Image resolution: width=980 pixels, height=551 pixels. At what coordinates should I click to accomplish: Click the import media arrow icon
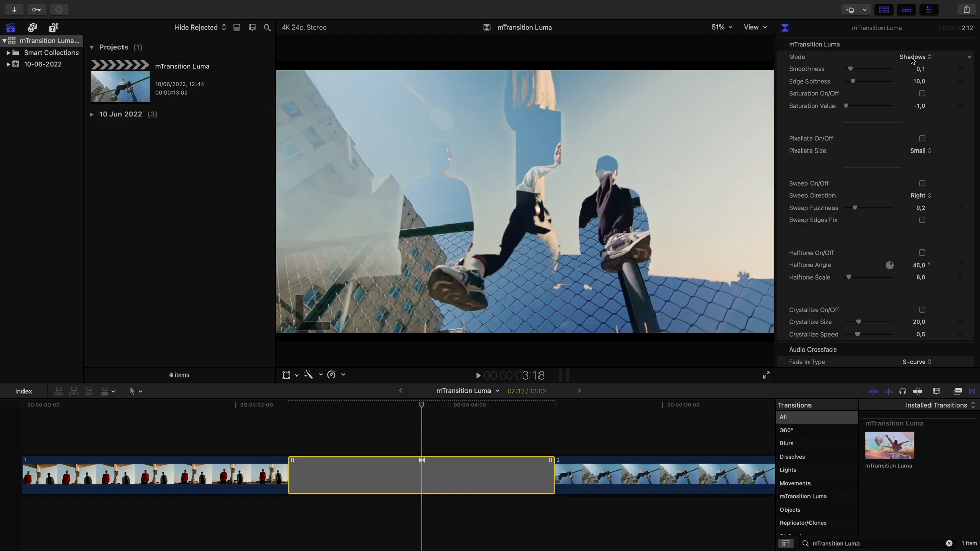(x=14, y=10)
